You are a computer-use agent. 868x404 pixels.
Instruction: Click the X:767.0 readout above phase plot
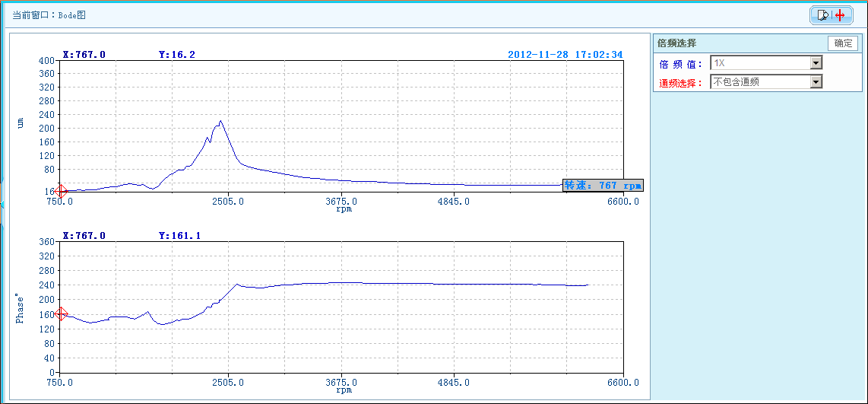tap(84, 236)
